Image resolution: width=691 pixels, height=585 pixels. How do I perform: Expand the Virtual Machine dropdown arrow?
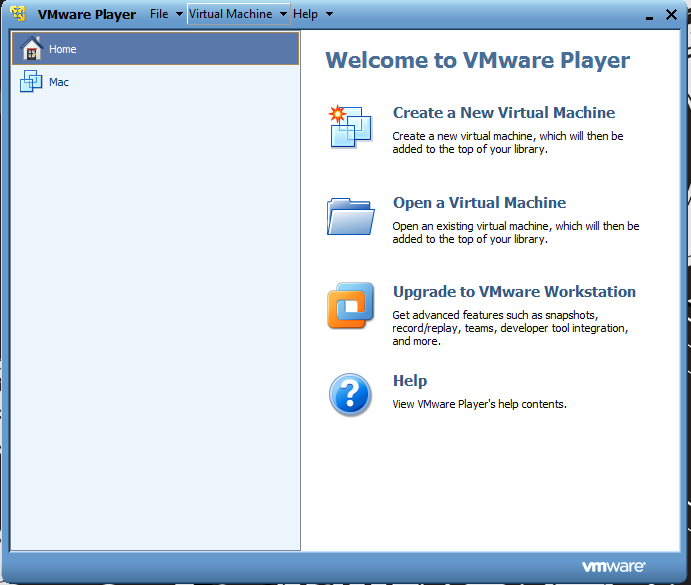coord(283,14)
